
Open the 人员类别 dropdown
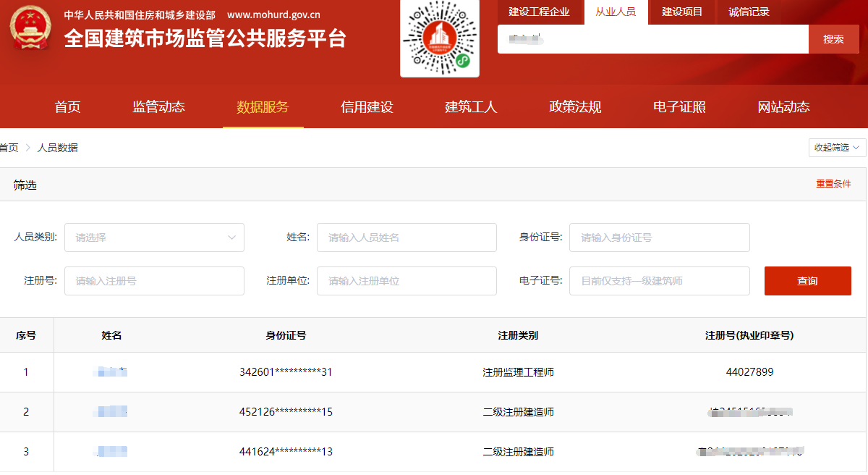154,237
